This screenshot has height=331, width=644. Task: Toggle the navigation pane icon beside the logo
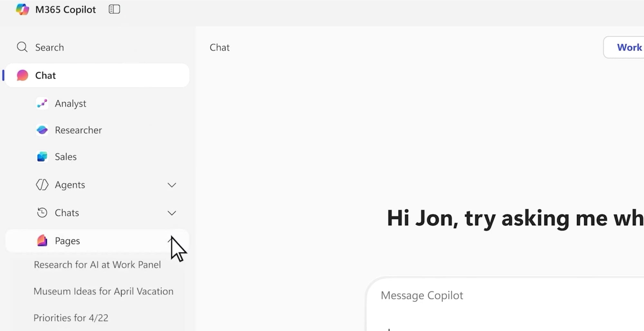point(114,9)
